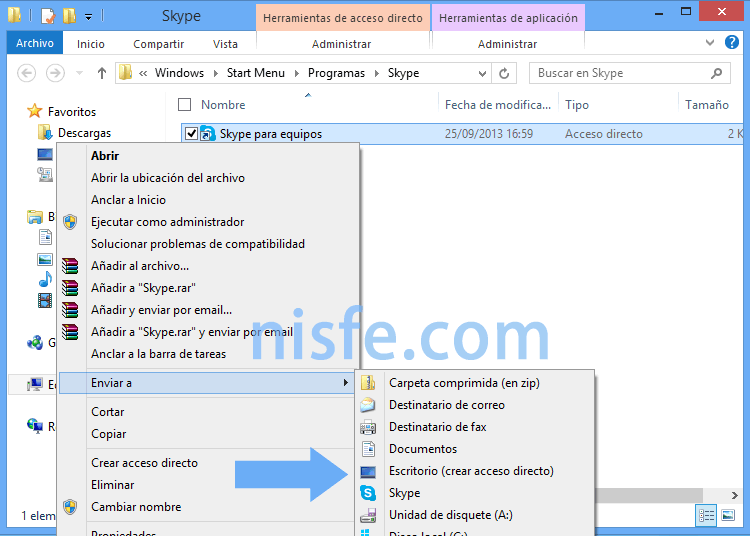Image resolution: width=750 pixels, height=536 pixels.
Task: Refresh the Skype folder view
Action: [x=504, y=74]
